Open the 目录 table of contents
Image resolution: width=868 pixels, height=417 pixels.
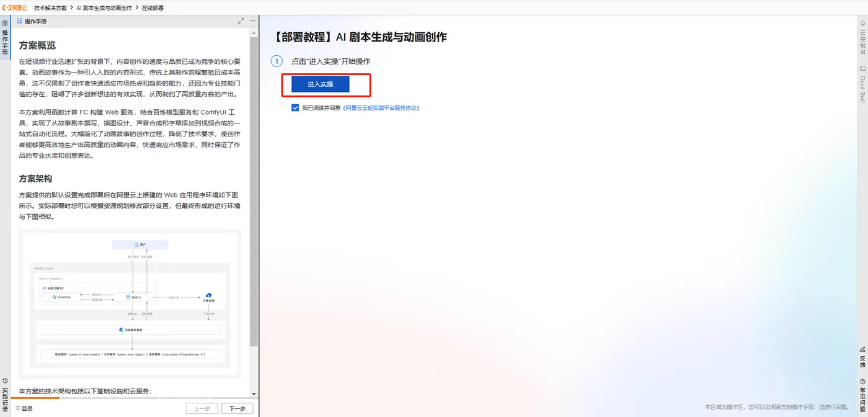[24, 408]
